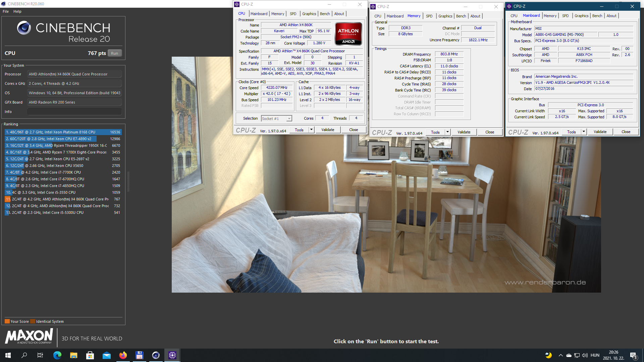Image resolution: width=644 pixels, height=362 pixels.
Task: Open Firefox from taskbar
Action: [123, 355]
